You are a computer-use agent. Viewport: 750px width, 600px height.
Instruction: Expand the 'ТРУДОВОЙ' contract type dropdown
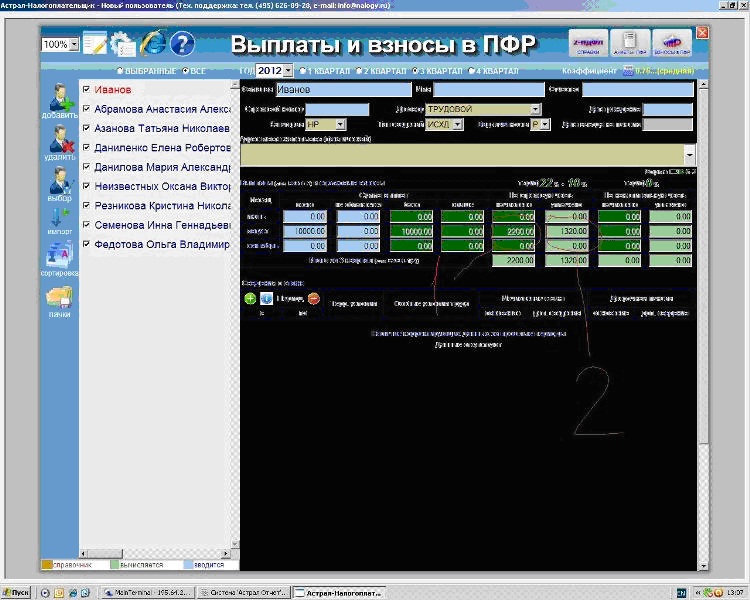pyautogui.click(x=535, y=109)
